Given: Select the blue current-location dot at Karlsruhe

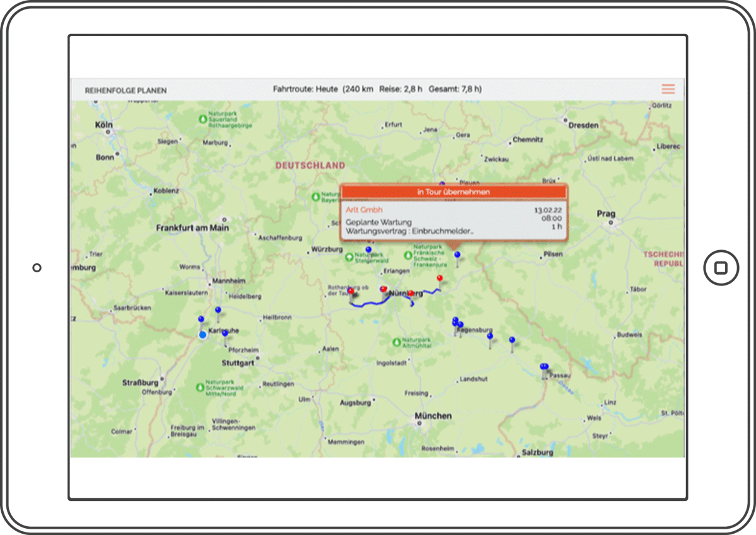Looking at the screenshot, I should pyautogui.click(x=202, y=335).
